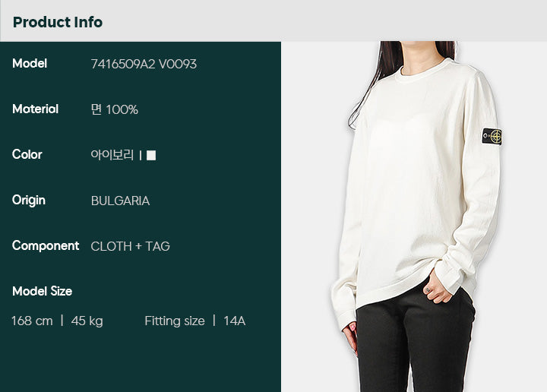Click the Model Size heading

[43, 291]
